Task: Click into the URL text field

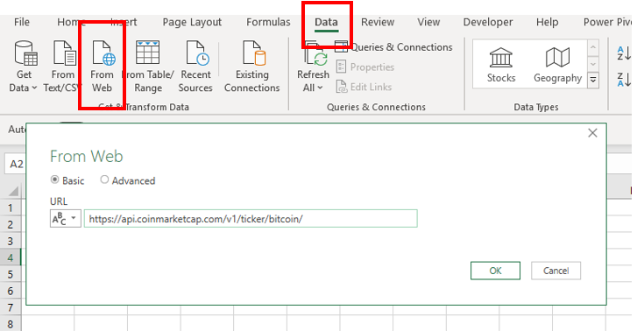Action: click(251, 218)
